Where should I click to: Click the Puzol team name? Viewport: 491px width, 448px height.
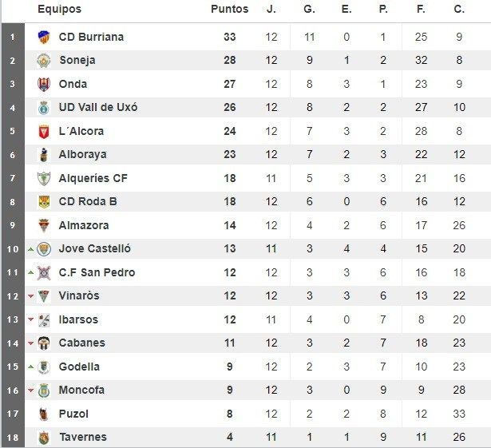click(73, 414)
